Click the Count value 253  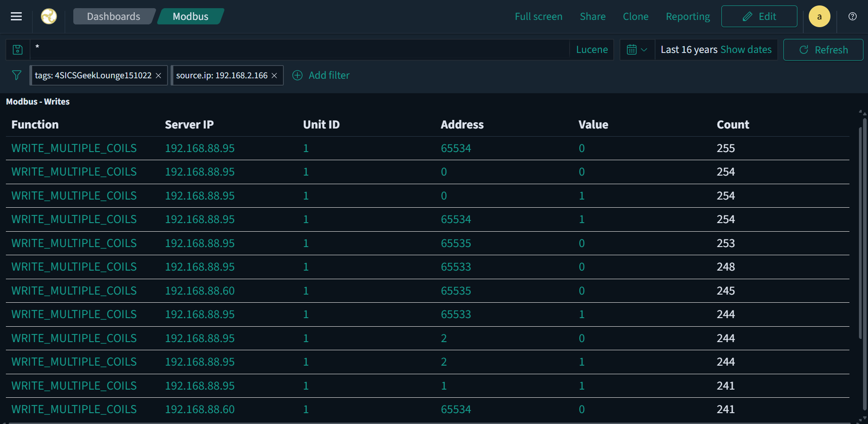coord(725,243)
